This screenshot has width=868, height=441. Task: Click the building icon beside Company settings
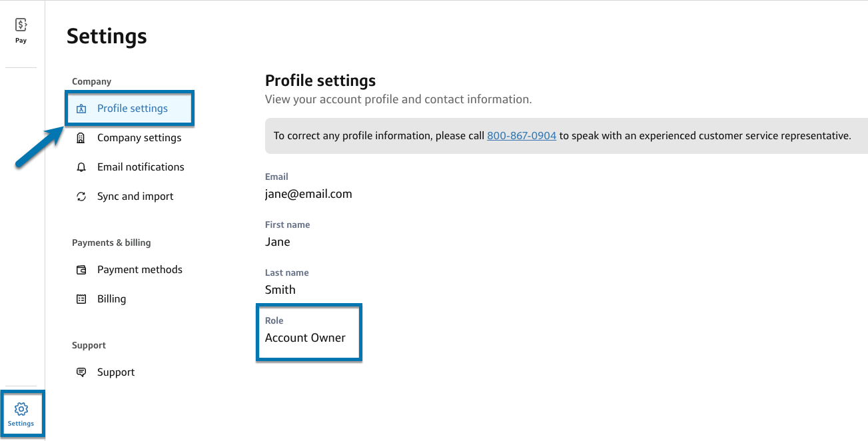coord(81,138)
